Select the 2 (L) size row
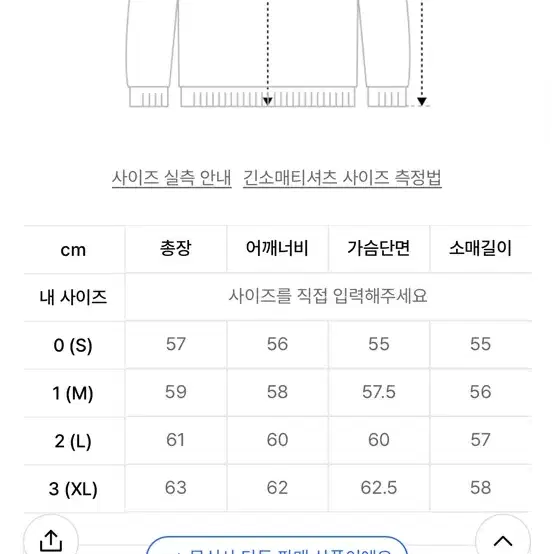554x554 pixels. click(x=278, y=441)
